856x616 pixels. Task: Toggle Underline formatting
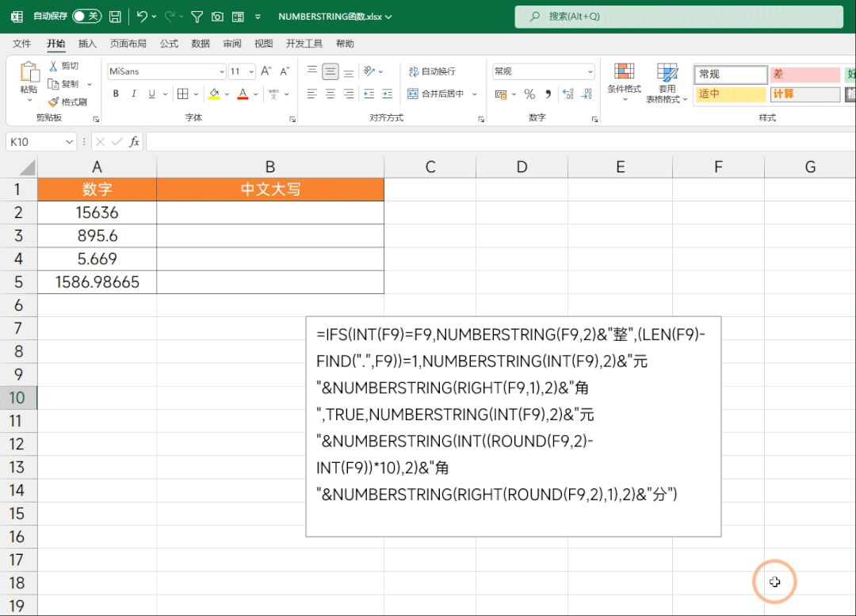151,94
